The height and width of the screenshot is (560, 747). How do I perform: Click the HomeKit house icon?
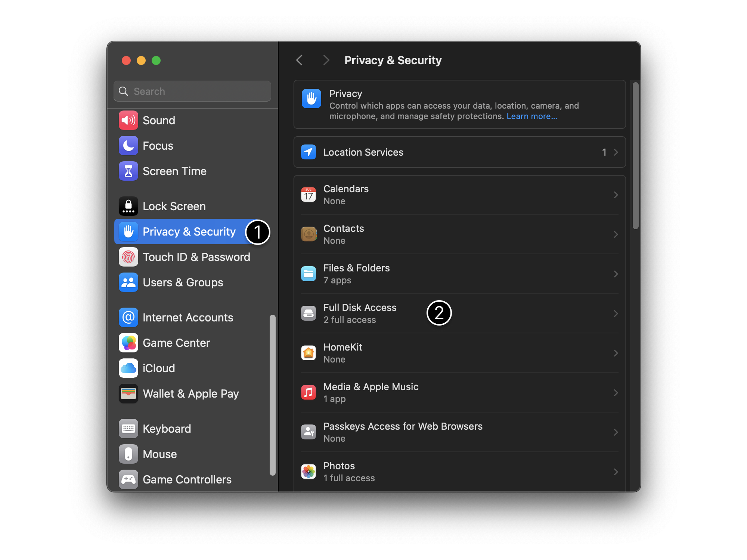coord(309,353)
